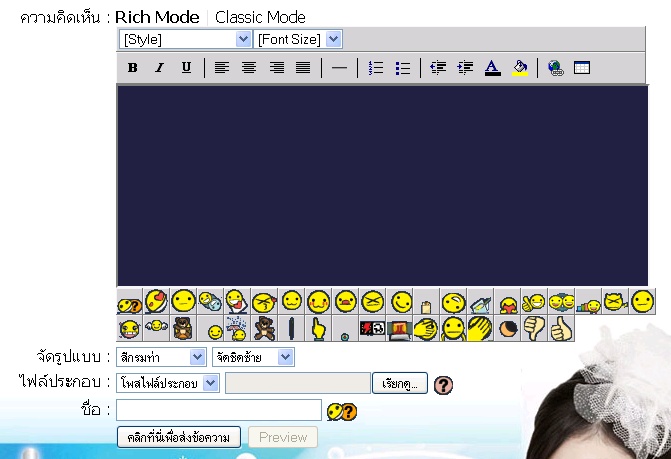
Task: Insert a bulleted list
Action: click(x=403, y=68)
